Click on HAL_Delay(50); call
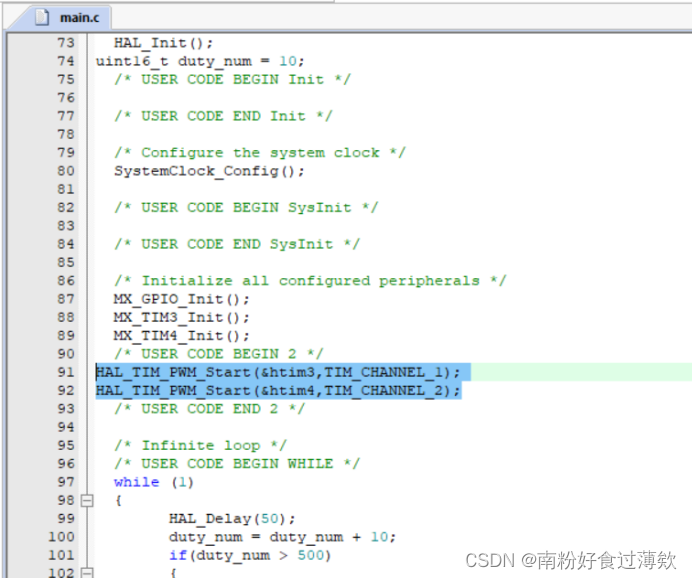Viewport: 692px width, 579px height. pos(232,519)
